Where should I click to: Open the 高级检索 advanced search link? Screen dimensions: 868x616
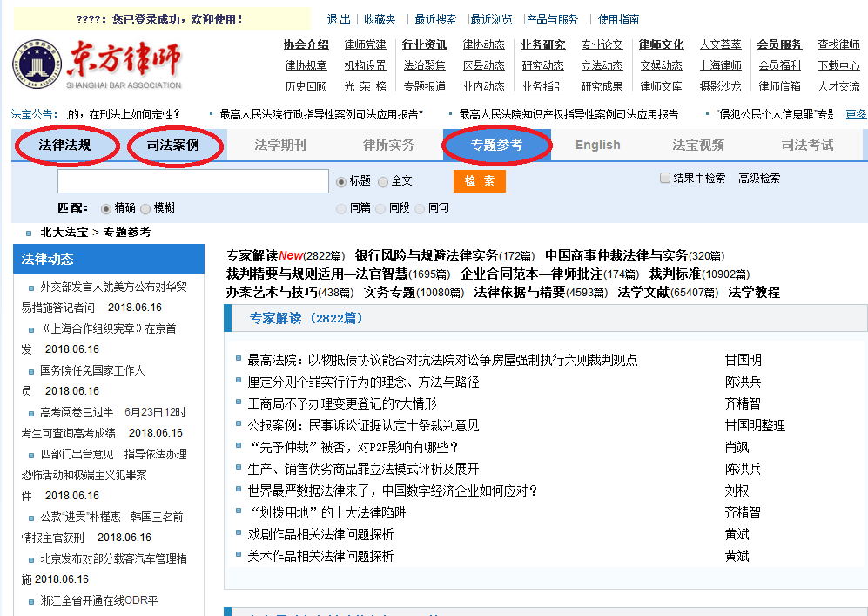coord(759,178)
